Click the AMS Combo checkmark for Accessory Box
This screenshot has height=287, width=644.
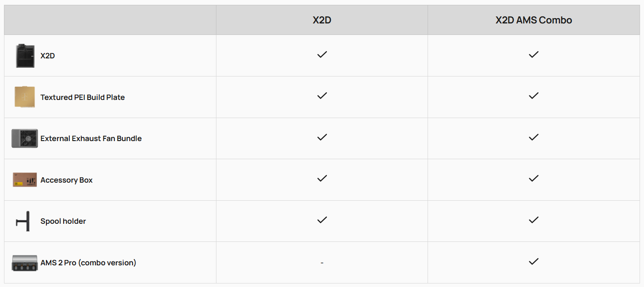pos(534,179)
